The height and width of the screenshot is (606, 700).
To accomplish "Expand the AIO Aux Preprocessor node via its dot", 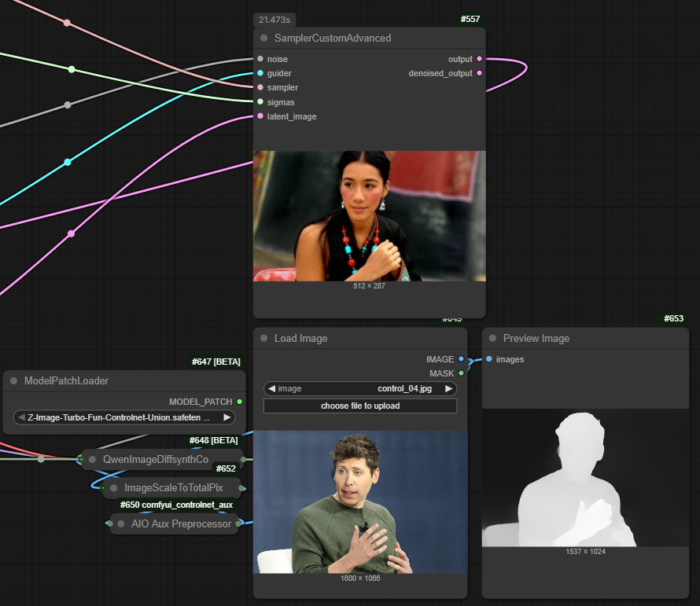I will (x=121, y=524).
